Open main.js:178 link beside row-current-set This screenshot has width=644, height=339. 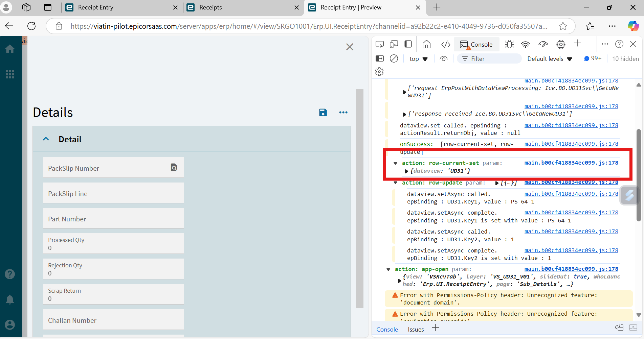(x=571, y=163)
